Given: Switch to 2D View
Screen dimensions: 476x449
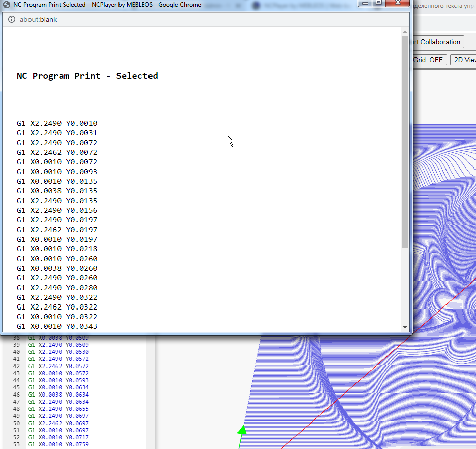Looking at the screenshot, I should 464,60.
